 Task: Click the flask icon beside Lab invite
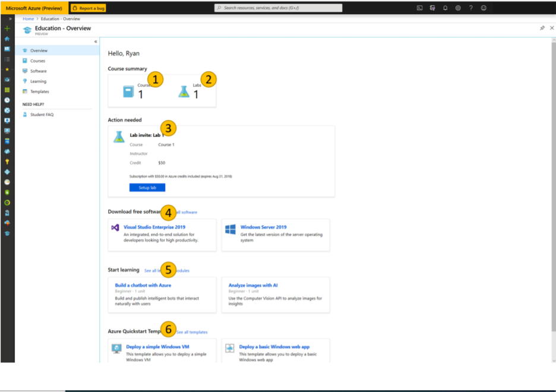tap(119, 137)
